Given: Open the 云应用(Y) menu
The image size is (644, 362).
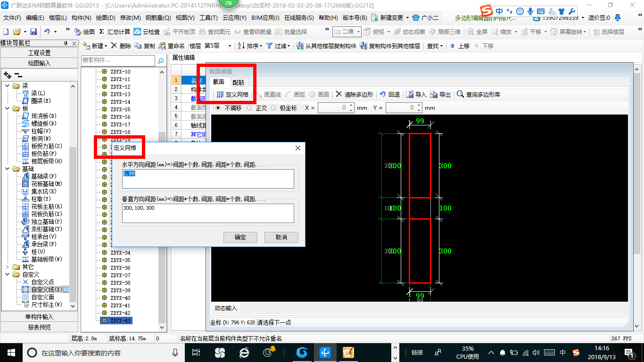Looking at the screenshot, I should click(x=234, y=18).
